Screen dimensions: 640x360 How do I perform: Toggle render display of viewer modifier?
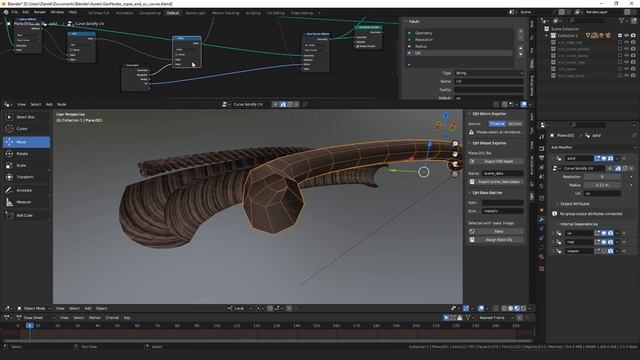pos(611,251)
